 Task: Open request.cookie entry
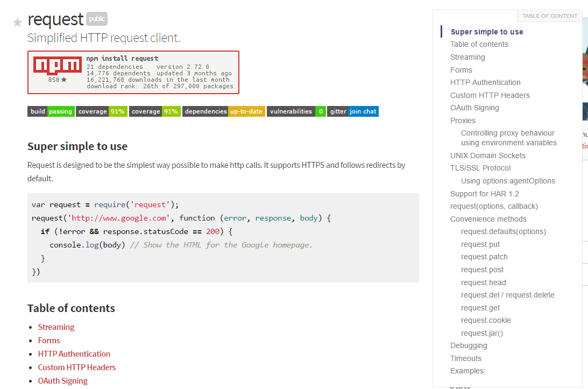pos(486,320)
